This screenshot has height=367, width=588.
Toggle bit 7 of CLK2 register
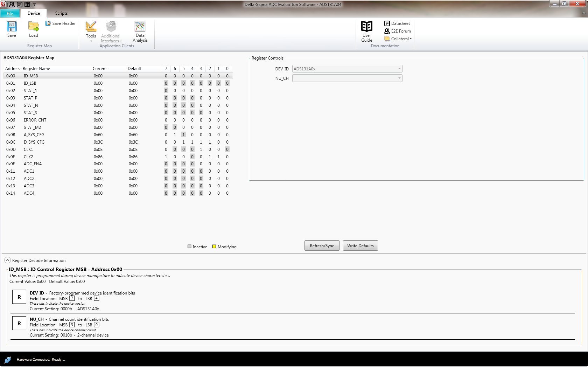(x=166, y=157)
